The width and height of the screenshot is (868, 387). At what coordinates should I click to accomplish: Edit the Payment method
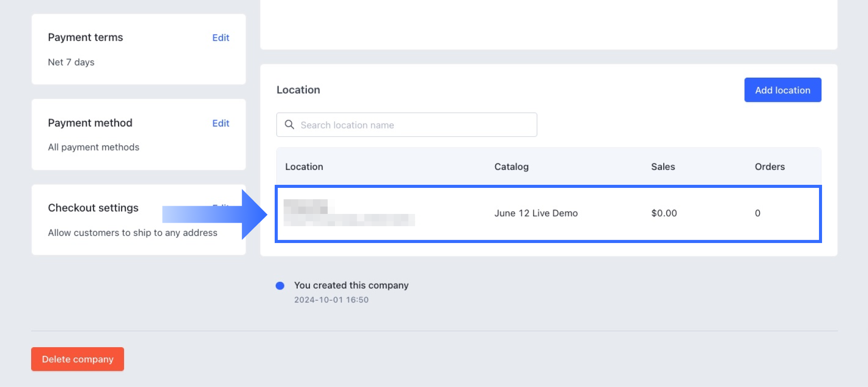[221, 123]
